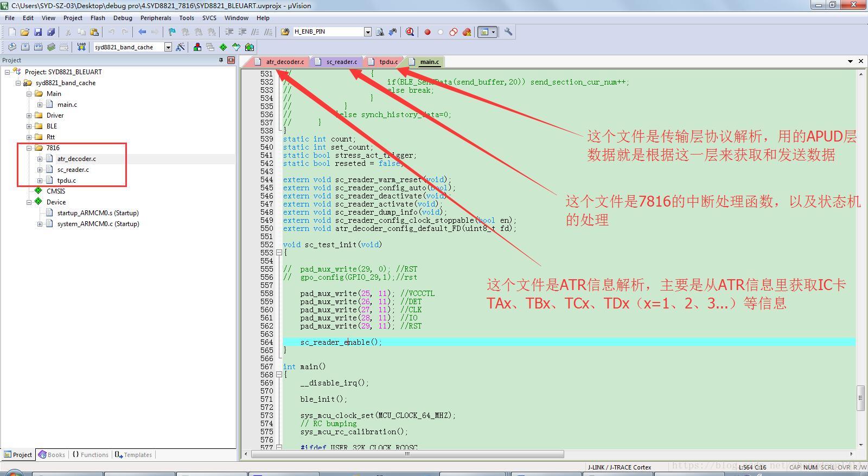
Task: Collapse the Device component node
Action: (x=29, y=202)
